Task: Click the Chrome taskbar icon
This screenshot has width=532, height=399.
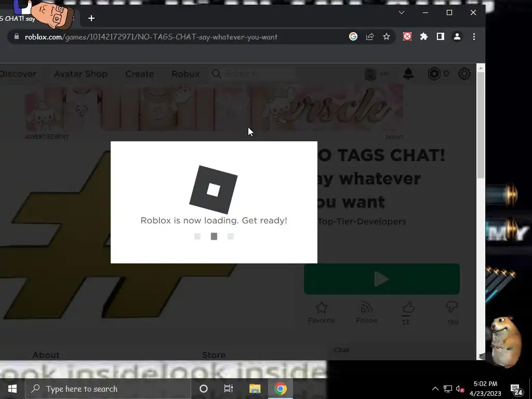Action: pos(281,389)
